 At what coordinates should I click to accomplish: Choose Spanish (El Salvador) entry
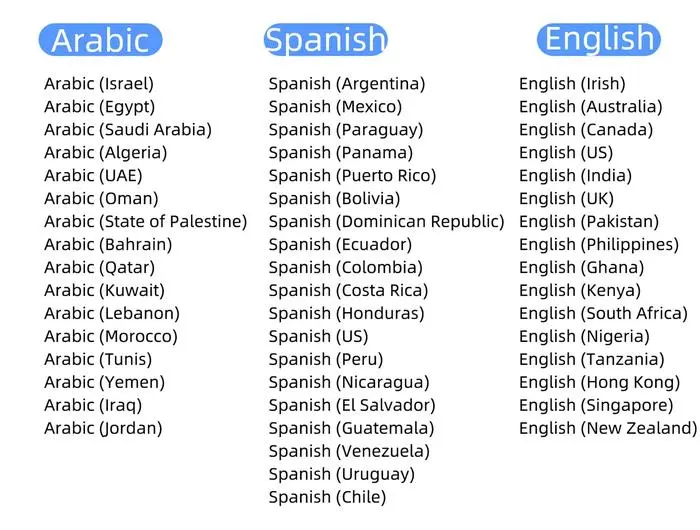coord(352,406)
